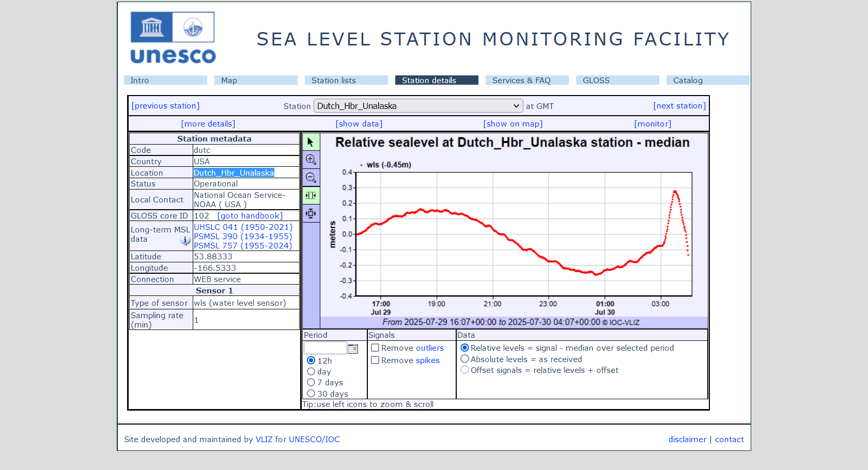Click the chart title Relative sealevel text
The image size is (868, 470).
pyautogui.click(x=513, y=143)
